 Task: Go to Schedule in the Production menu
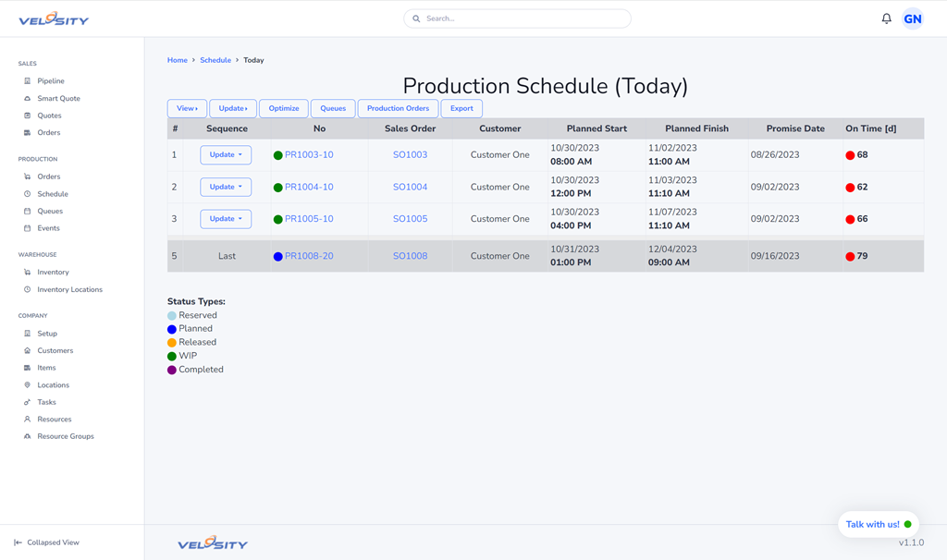(x=53, y=194)
